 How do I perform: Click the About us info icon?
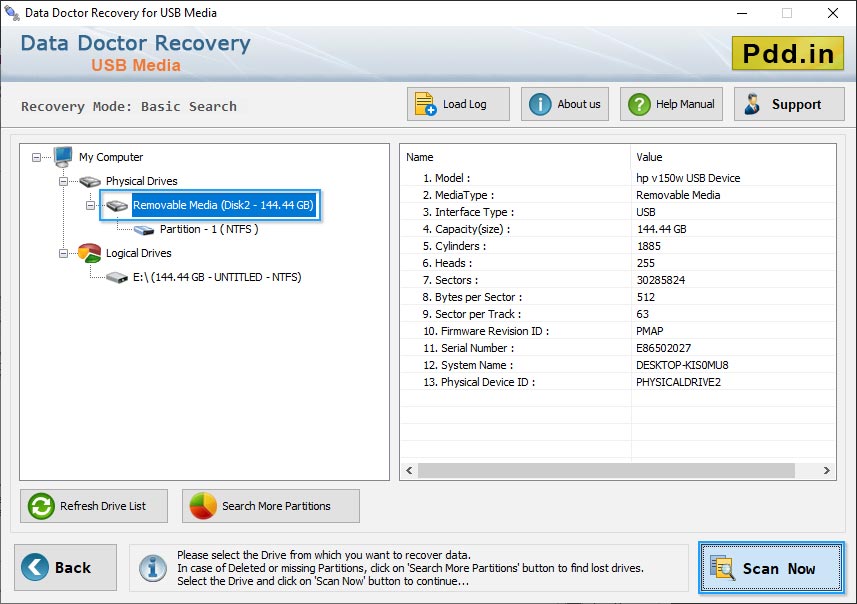tap(540, 104)
